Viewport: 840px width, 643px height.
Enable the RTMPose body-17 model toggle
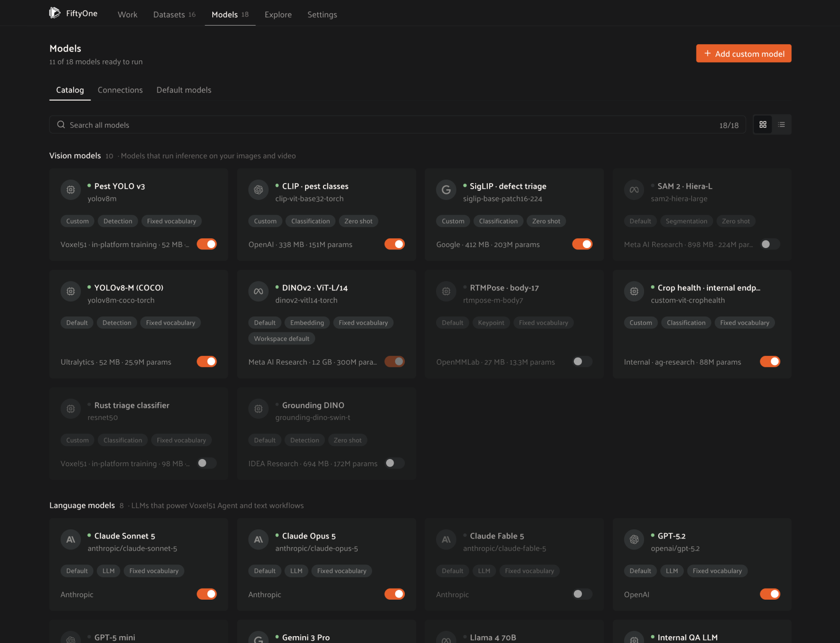point(582,362)
